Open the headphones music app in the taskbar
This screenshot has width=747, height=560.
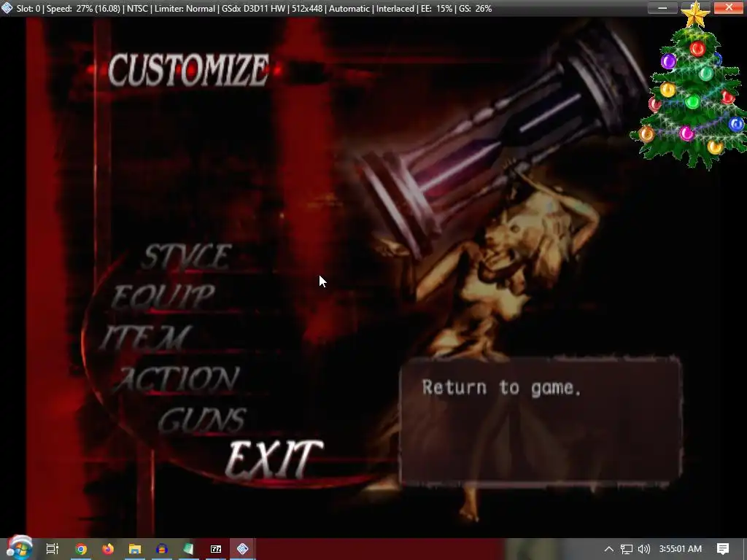click(x=161, y=549)
